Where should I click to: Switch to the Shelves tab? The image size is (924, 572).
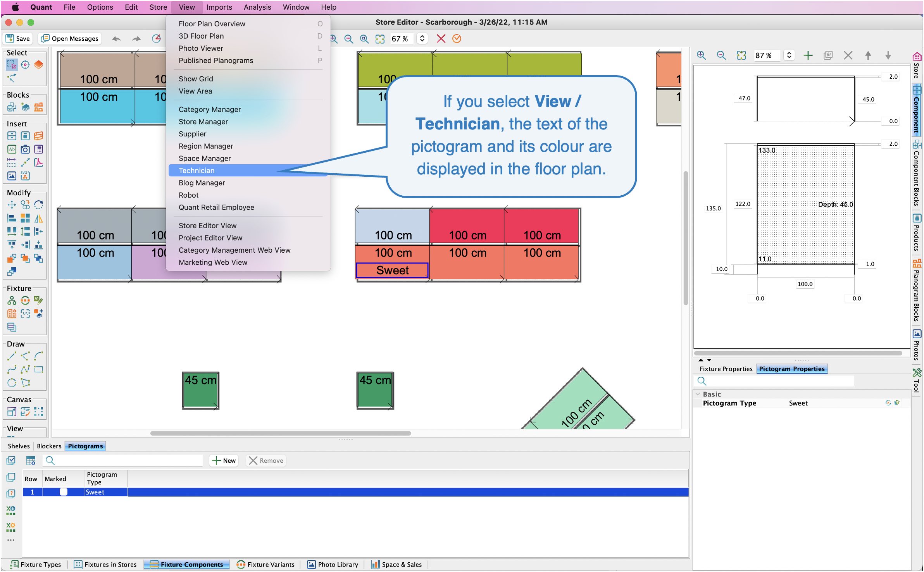[19, 446]
